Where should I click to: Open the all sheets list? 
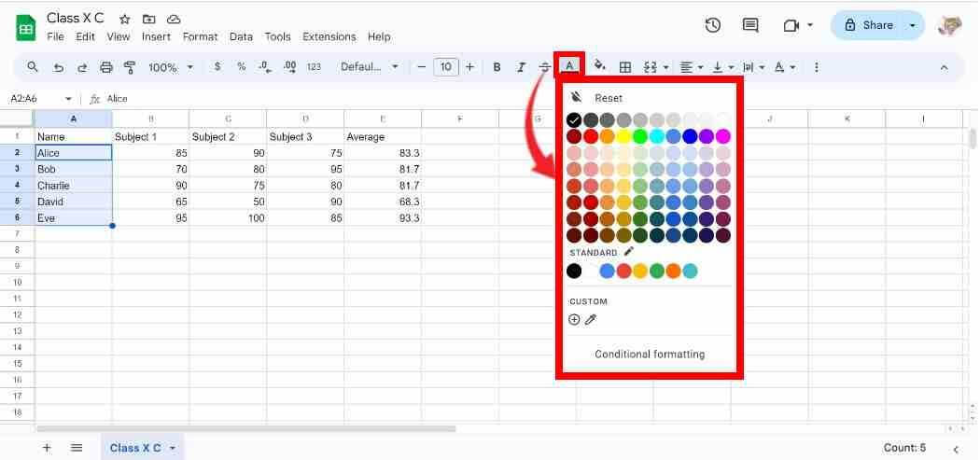click(77, 448)
